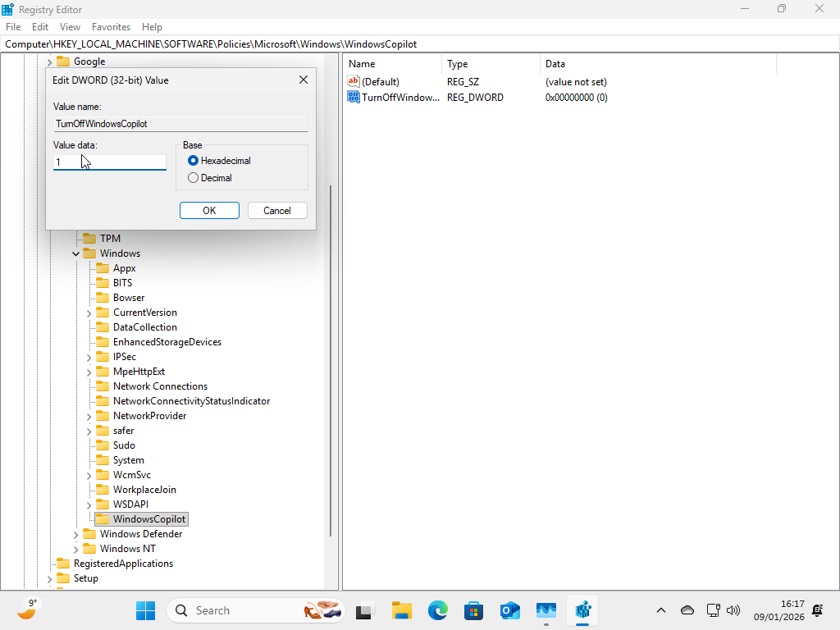This screenshot has width=840, height=630.
Task: Cancel the Edit DWORD dialog
Action: click(x=277, y=210)
